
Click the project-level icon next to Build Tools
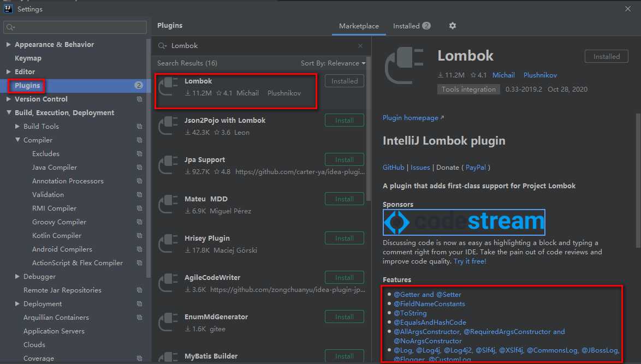(139, 127)
